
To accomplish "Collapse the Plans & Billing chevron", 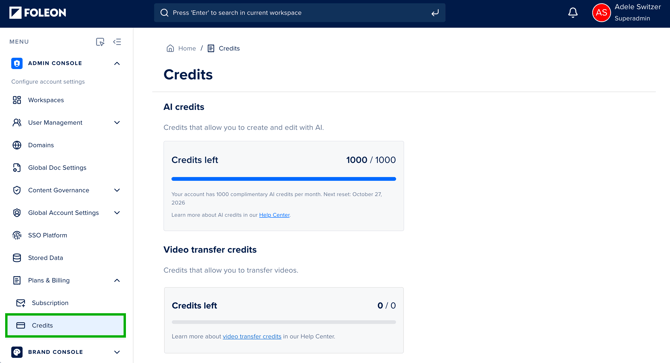I will [x=117, y=280].
